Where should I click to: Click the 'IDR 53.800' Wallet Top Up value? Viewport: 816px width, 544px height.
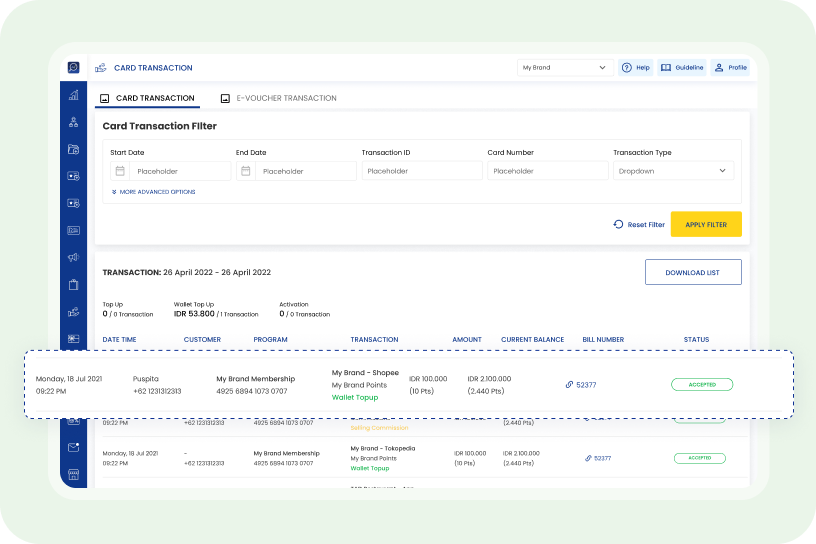pyautogui.click(x=194, y=314)
